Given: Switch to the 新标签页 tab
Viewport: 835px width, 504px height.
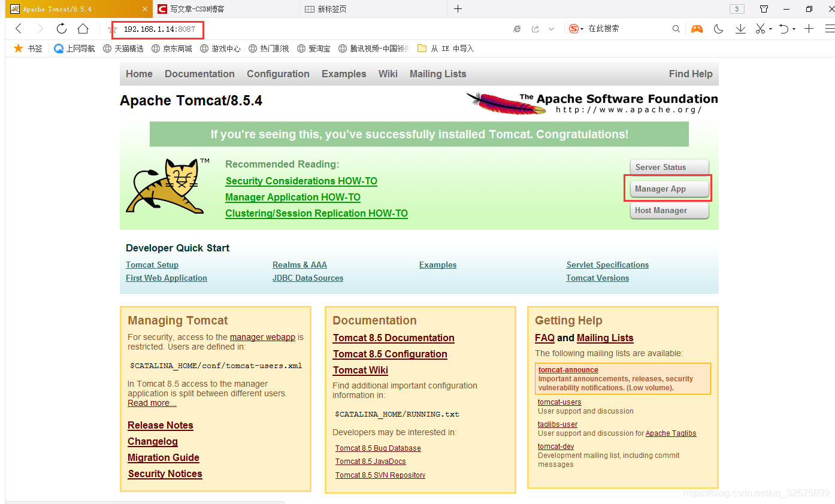Looking at the screenshot, I should coord(373,9).
